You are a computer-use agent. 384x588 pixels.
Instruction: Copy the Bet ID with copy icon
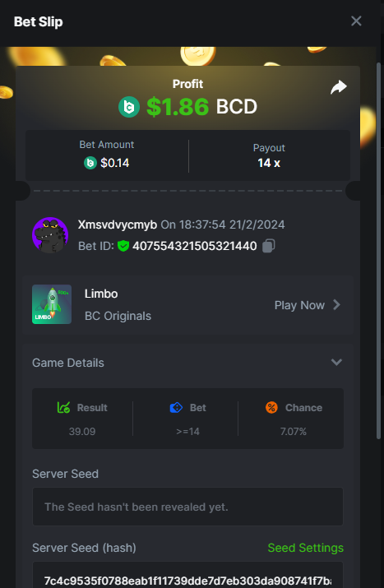click(269, 246)
